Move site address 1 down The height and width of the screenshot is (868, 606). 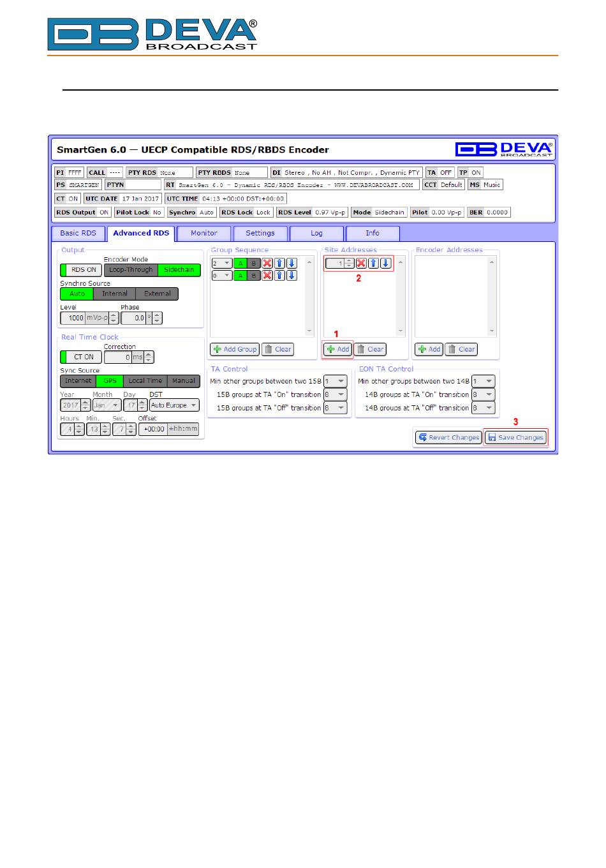pyautogui.click(x=386, y=264)
